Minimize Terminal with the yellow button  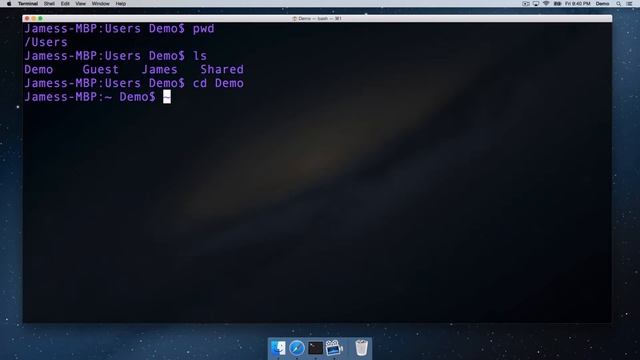pos(34,18)
